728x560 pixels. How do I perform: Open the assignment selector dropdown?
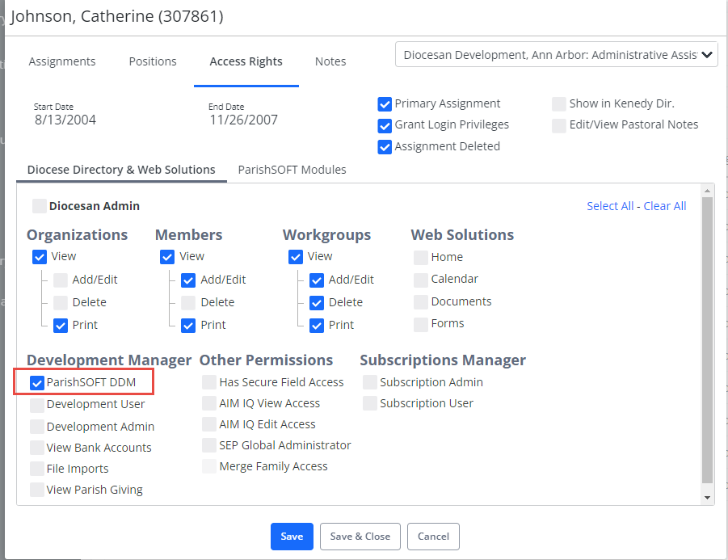point(556,55)
